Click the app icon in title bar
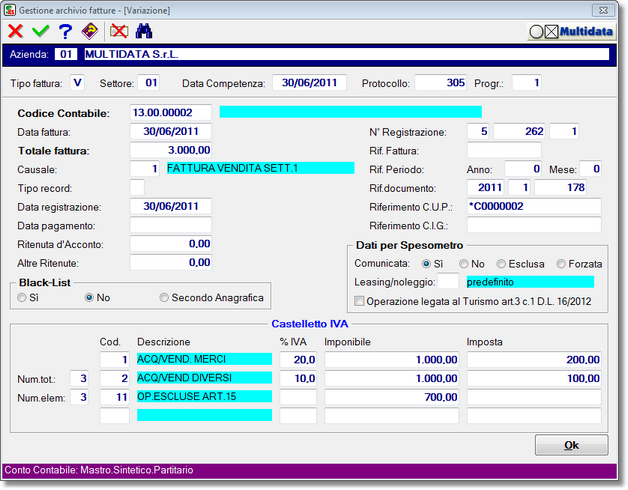The width and height of the screenshot is (628, 490). click(10, 10)
